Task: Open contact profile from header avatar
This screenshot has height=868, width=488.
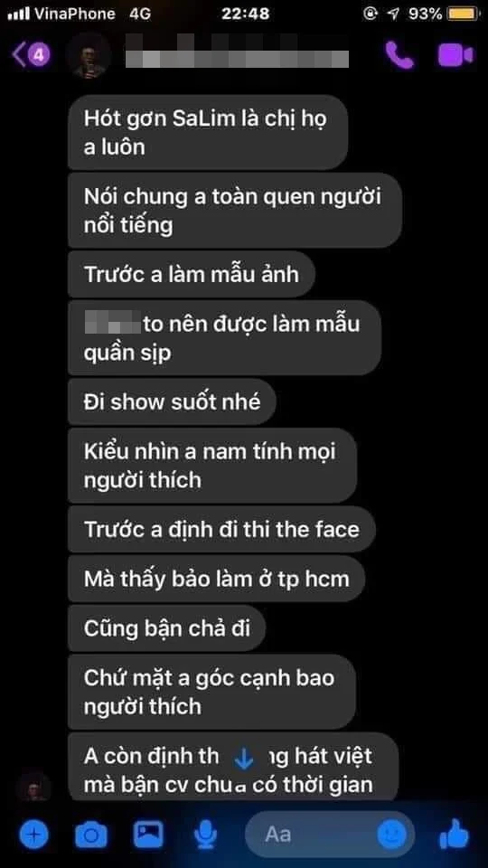Action: click(89, 55)
